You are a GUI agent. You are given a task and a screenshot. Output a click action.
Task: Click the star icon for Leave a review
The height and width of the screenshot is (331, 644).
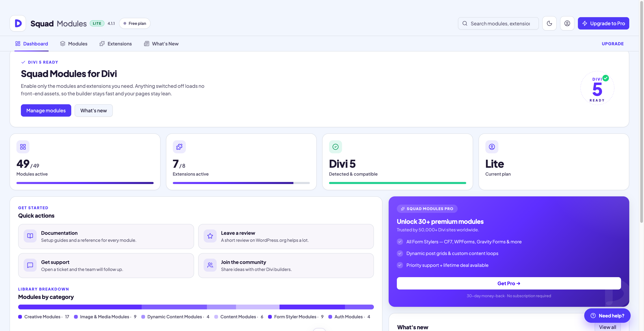coord(210,236)
